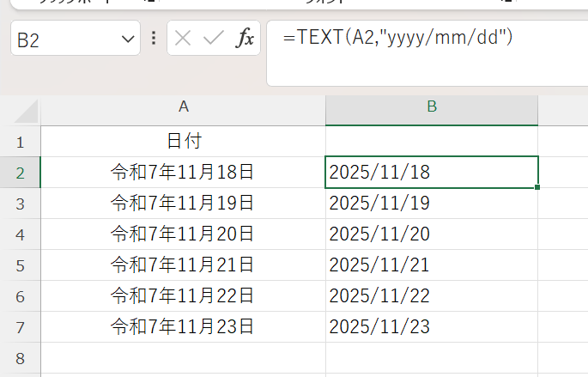Open Insert Function with the fx icon
The width and height of the screenshot is (588, 377).
pyautogui.click(x=246, y=39)
